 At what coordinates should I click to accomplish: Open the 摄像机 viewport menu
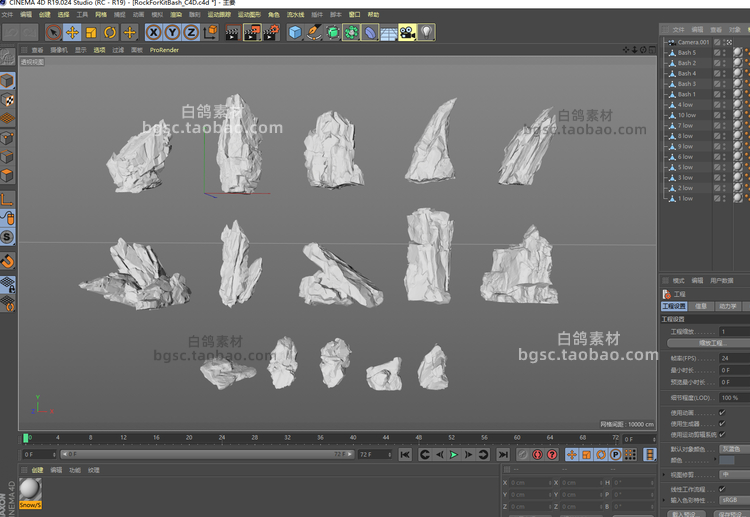click(59, 50)
